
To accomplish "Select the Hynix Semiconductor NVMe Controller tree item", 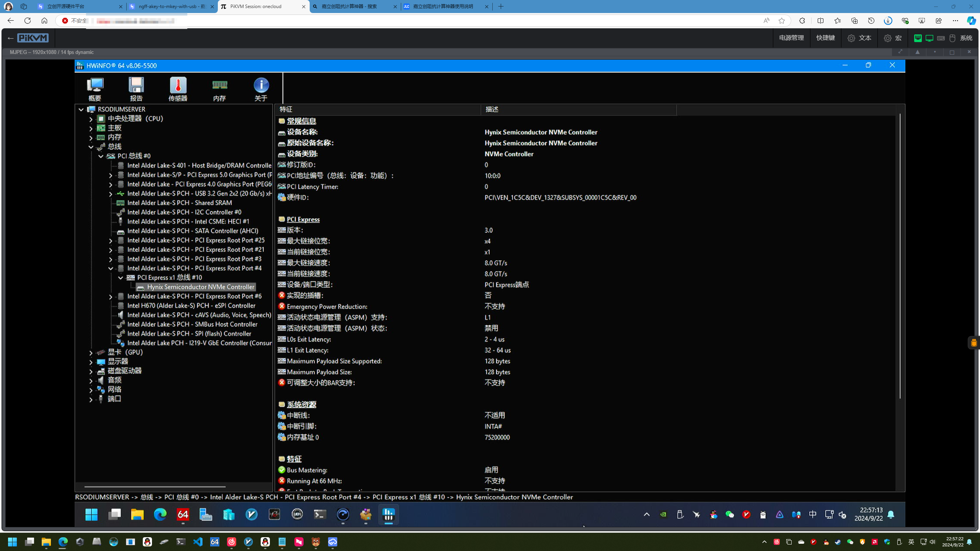I will click(x=196, y=287).
